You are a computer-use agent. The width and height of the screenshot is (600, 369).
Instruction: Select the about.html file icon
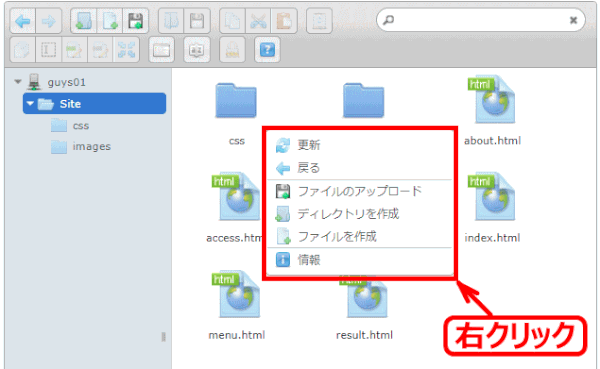pos(492,99)
